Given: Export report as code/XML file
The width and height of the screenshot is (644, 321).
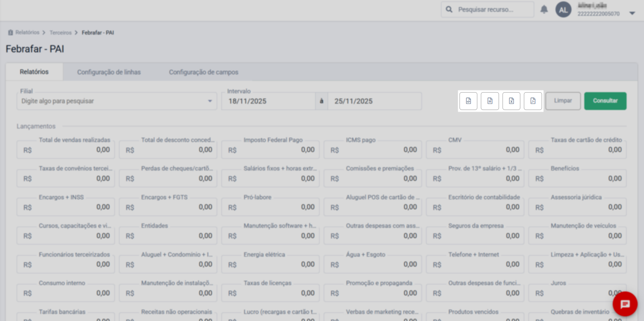Looking at the screenshot, I should [468, 101].
